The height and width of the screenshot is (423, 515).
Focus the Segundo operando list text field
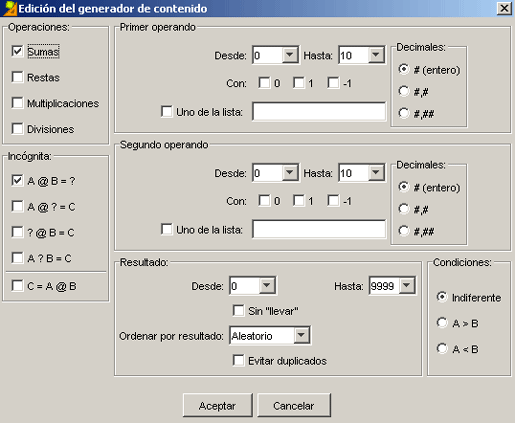coord(319,229)
